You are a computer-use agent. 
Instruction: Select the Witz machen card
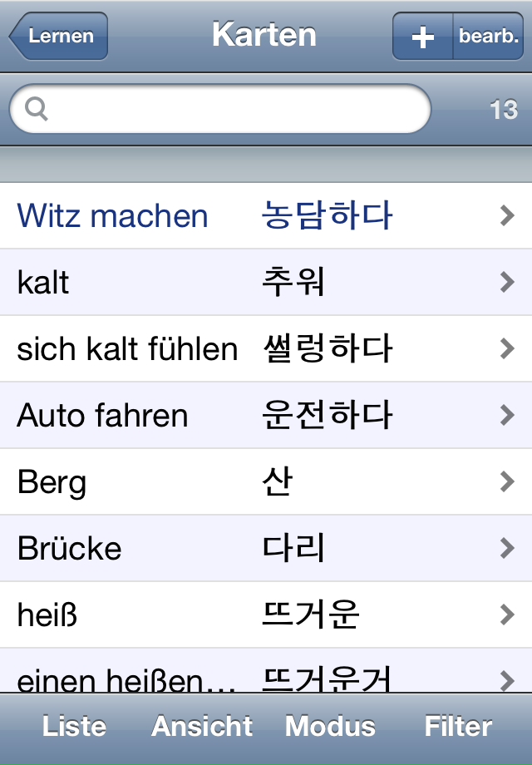113,216
